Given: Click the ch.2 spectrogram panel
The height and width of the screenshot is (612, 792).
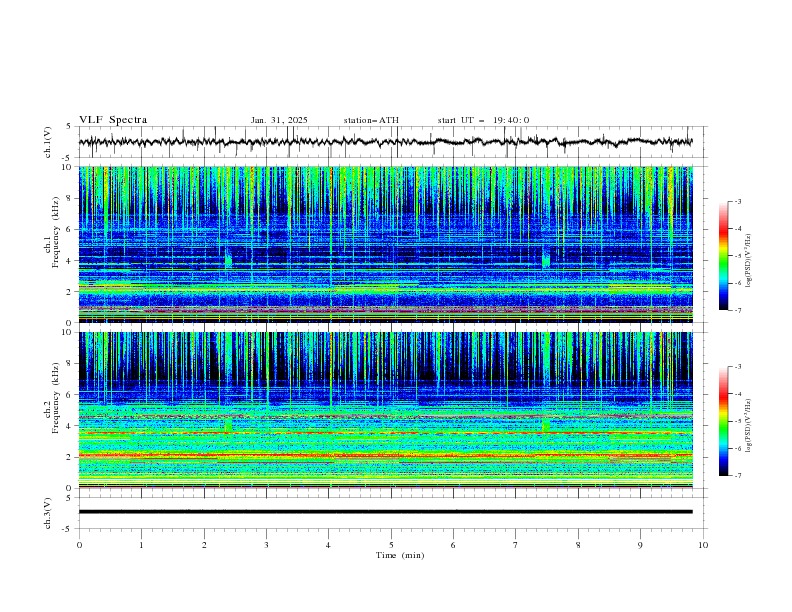Looking at the screenshot, I should pyautogui.click(x=385, y=410).
